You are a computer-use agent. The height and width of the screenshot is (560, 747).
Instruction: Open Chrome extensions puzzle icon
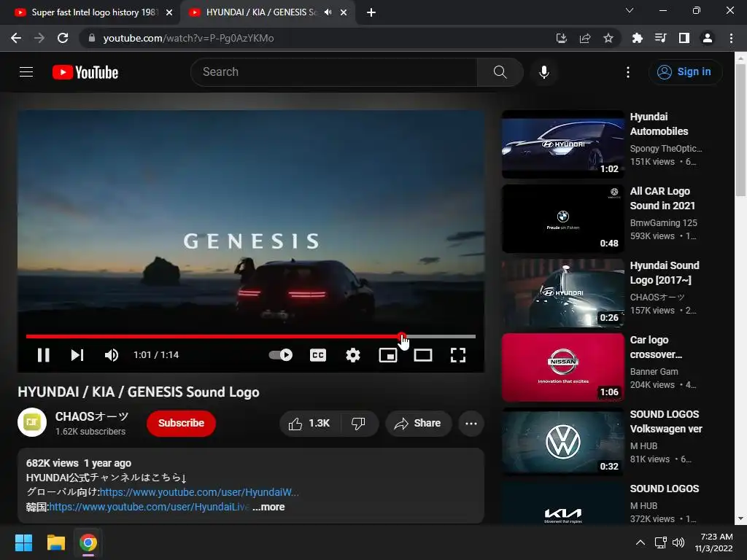pyautogui.click(x=637, y=38)
